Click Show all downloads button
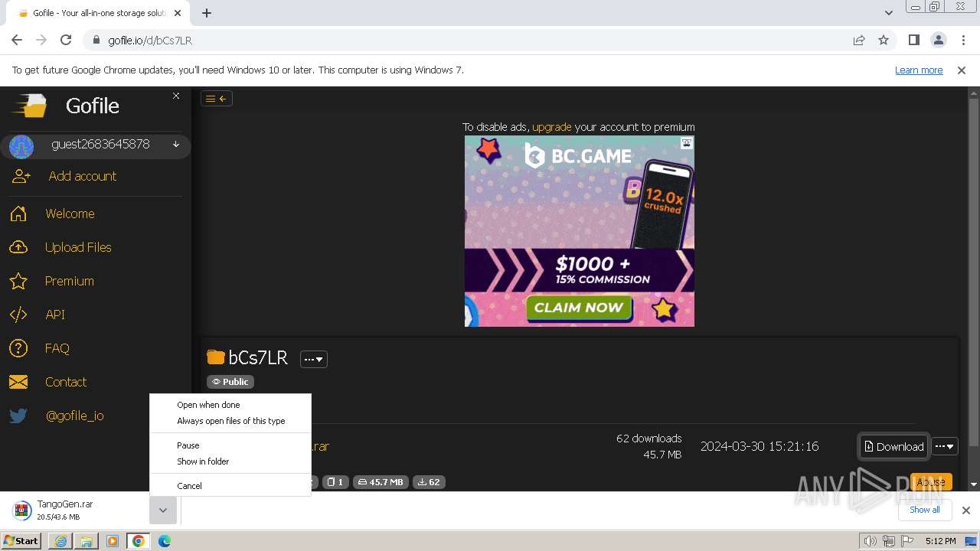The height and width of the screenshot is (551, 980). click(x=925, y=510)
